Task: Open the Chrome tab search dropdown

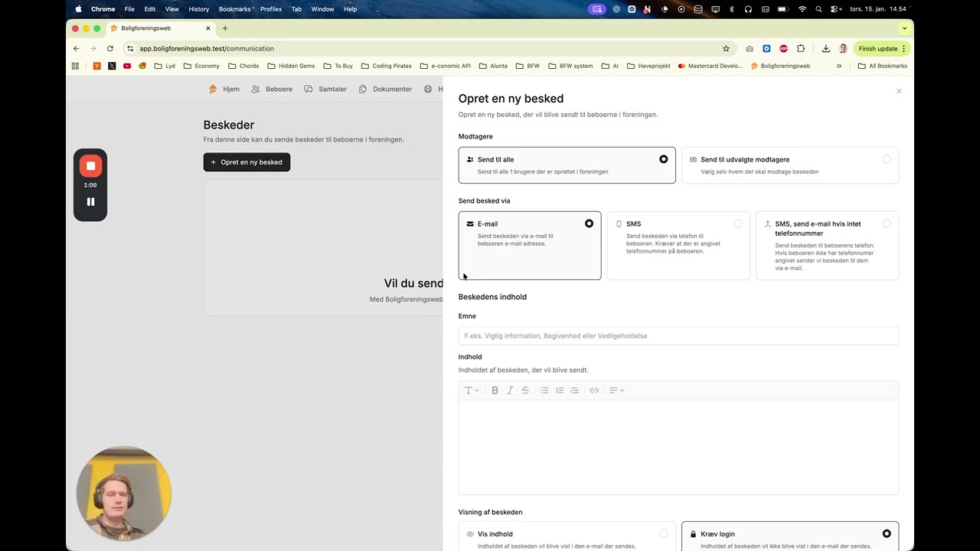Action: pos(904,28)
